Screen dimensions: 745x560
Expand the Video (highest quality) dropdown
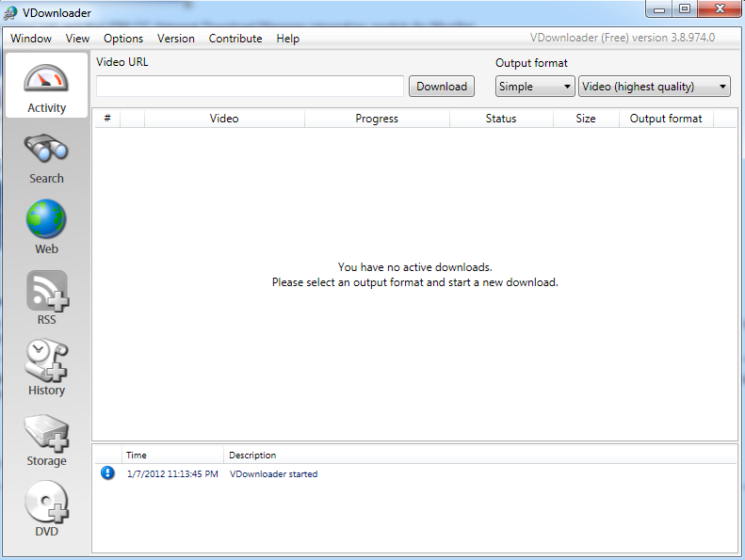point(655,87)
